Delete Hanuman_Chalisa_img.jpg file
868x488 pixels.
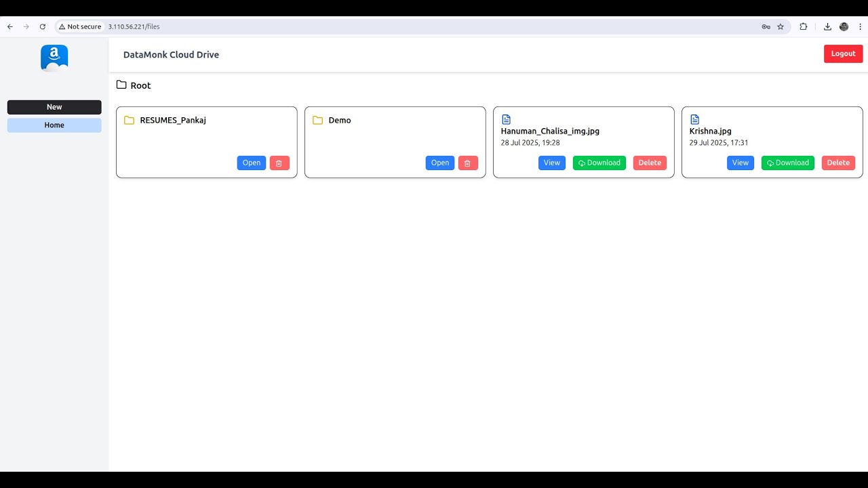(650, 163)
